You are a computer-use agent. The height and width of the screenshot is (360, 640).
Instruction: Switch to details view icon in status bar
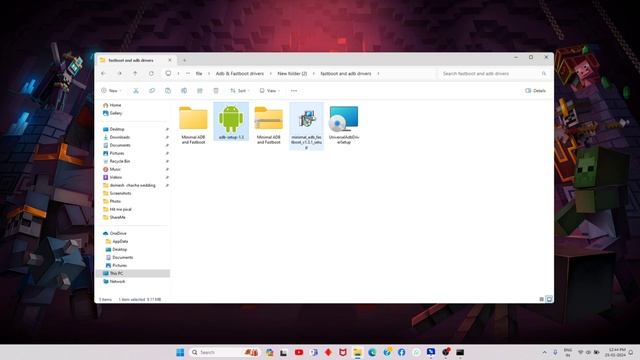pos(542,299)
